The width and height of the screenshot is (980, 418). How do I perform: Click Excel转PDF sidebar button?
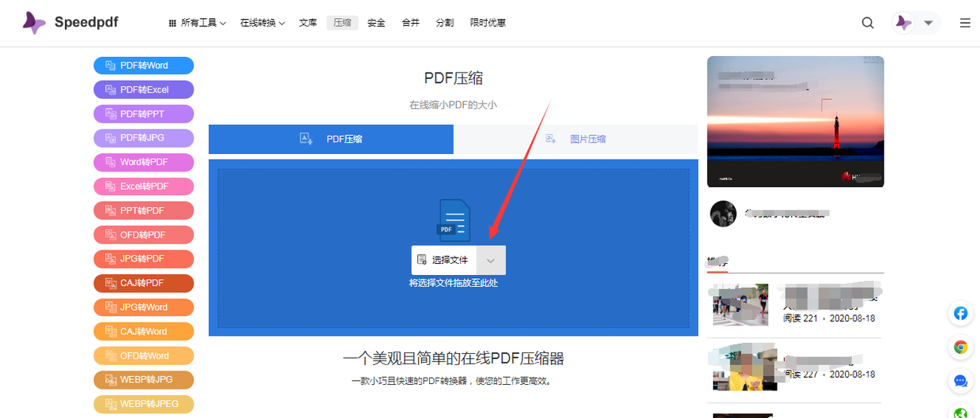(x=144, y=186)
